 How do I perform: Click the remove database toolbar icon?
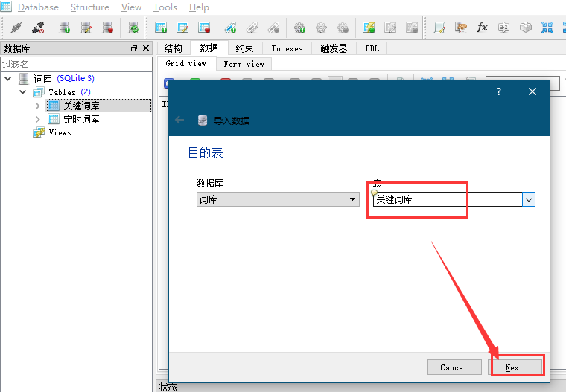tap(108, 28)
